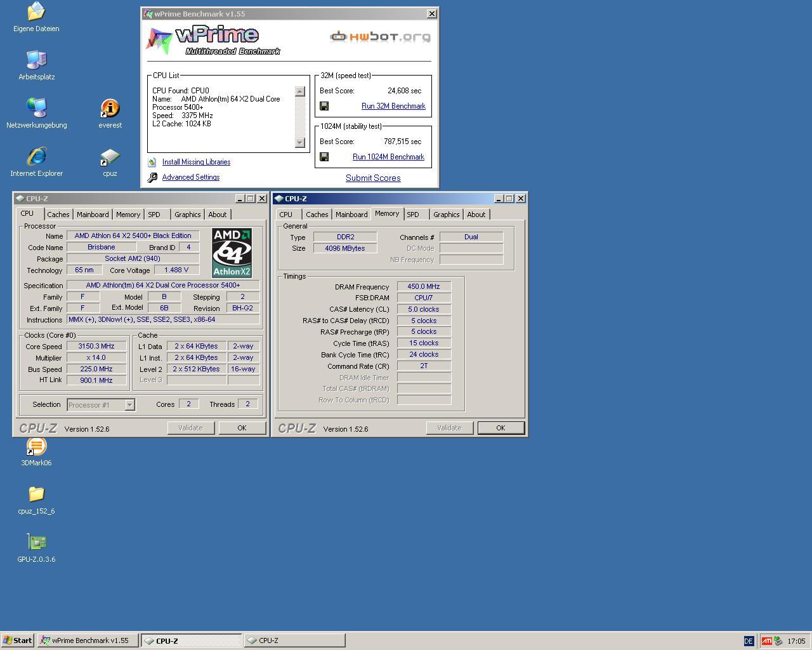Open SPD tab in right CPU-Z window
812x650 pixels.
tap(413, 215)
